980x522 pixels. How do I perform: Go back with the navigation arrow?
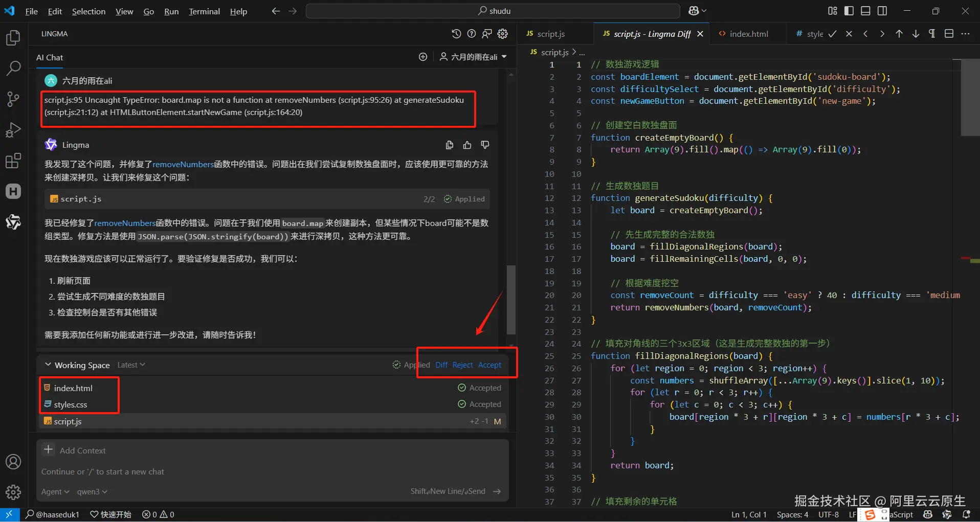point(276,11)
